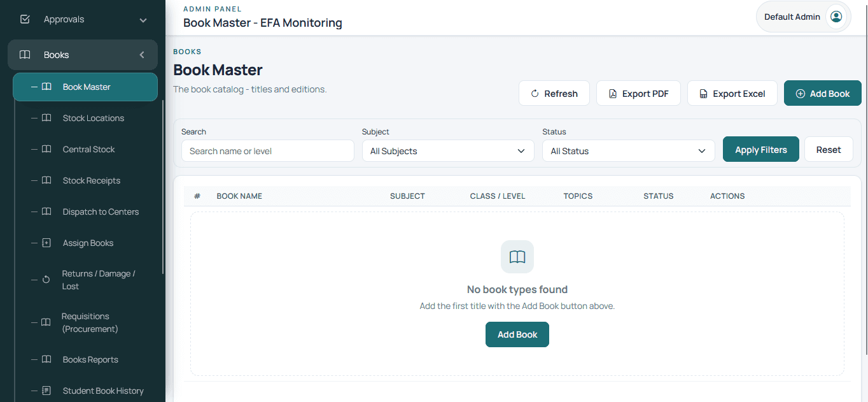
Task: Click the Book Master - EFA Monitoring title
Action: pyautogui.click(x=263, y=23)
